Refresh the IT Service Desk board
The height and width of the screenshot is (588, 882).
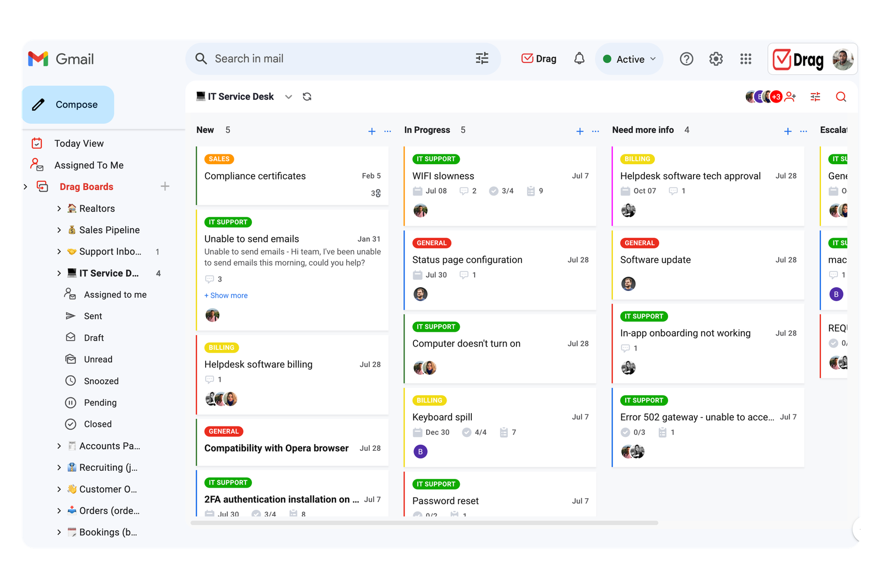point(307,96)
